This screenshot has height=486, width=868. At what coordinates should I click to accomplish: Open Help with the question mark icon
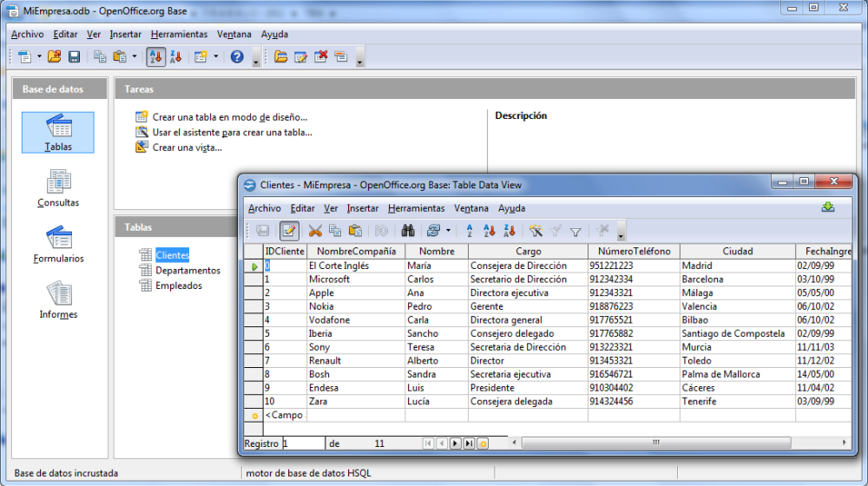pos(237,56)
